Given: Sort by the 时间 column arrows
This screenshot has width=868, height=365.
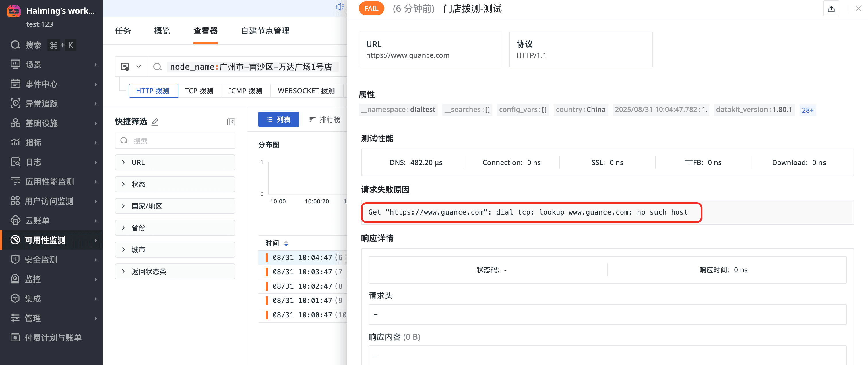Looking at the screenshot, I should 286,243.
